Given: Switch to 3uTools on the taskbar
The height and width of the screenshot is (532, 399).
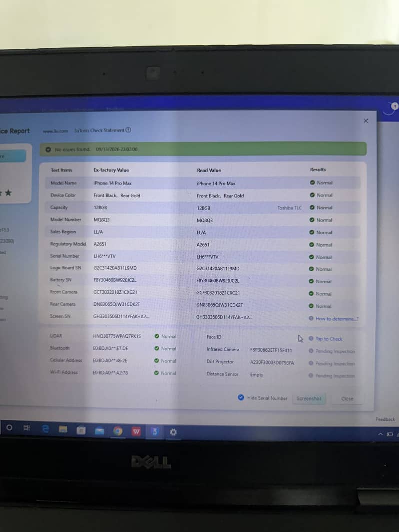Looking at the screenshot, I should click(x=154, y=432).
